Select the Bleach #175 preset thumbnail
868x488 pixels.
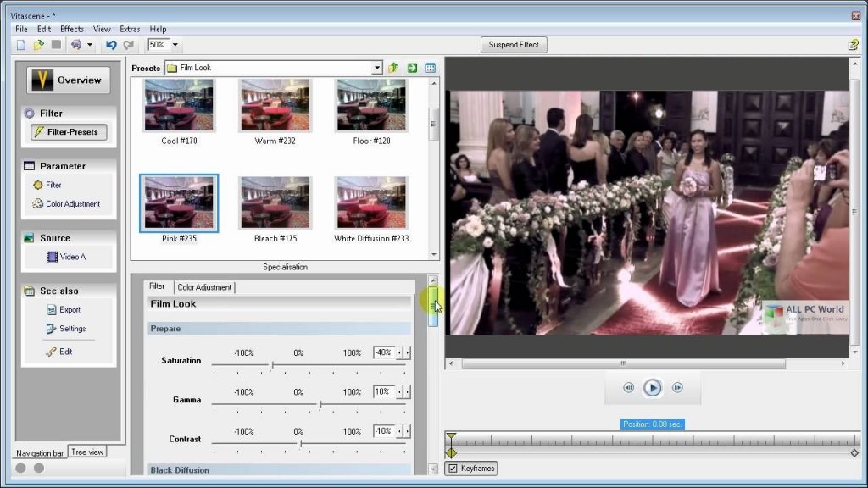[275, 203]
